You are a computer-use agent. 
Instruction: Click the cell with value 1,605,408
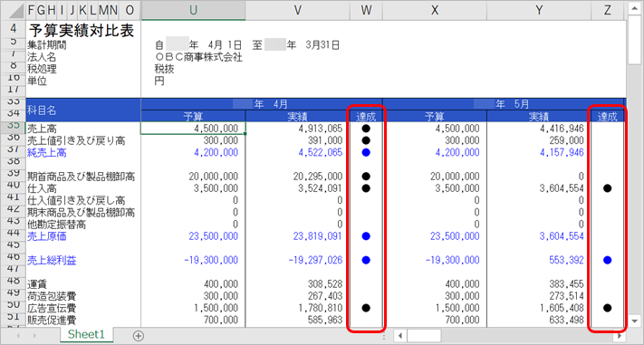[562, 308]
